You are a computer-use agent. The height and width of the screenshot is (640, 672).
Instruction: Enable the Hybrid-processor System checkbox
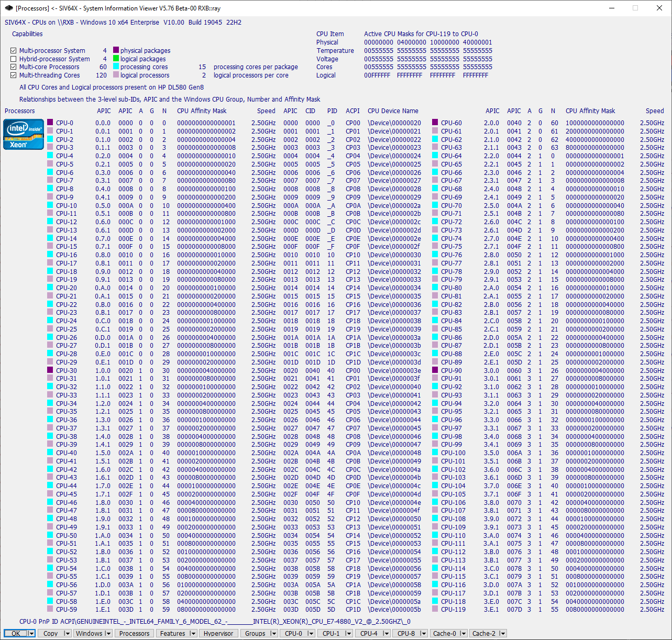[14, 59]
